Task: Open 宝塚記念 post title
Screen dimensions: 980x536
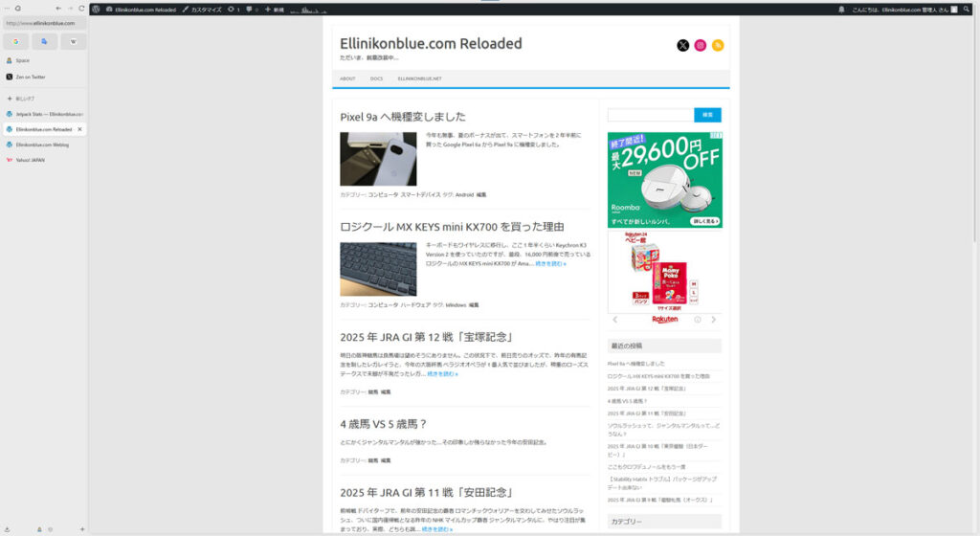Action: coord(426,337)
